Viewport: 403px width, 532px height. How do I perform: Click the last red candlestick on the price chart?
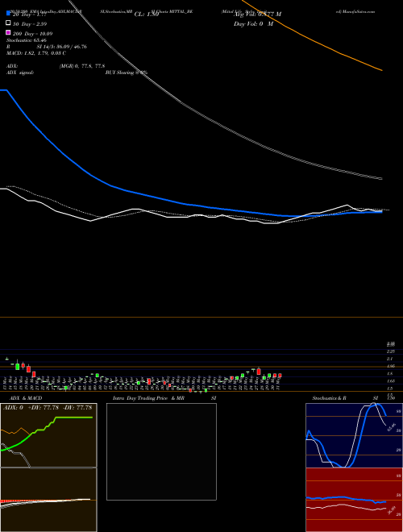[280, 376]
